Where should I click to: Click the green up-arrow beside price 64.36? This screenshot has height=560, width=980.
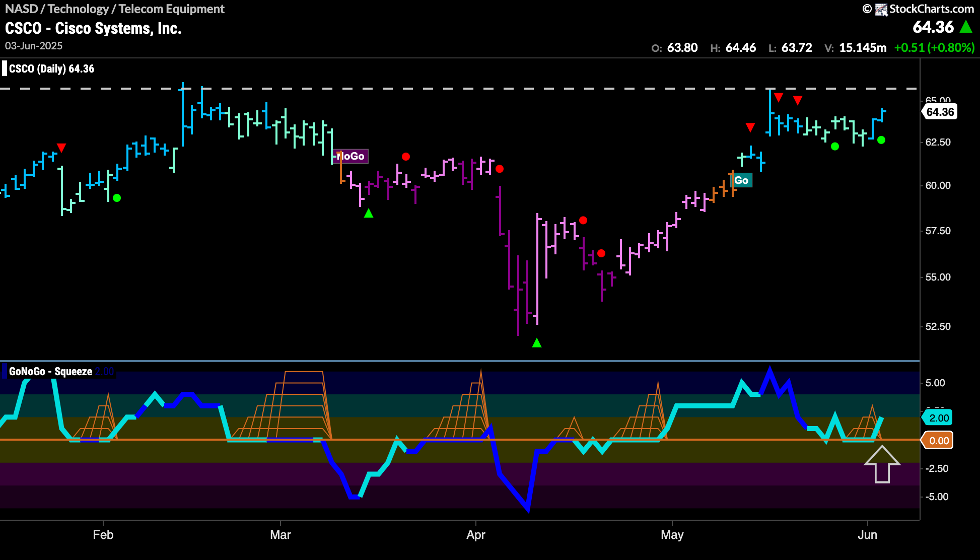(x=966, y=27)
